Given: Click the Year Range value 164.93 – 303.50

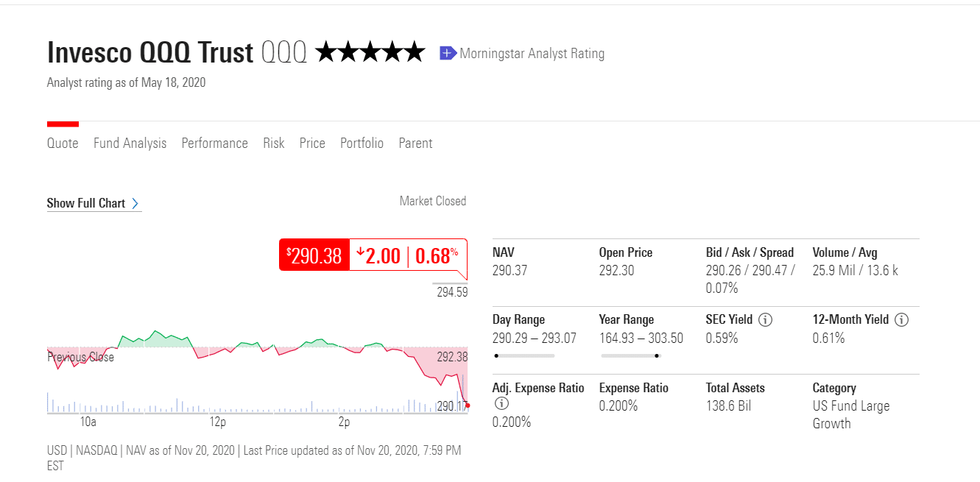Looking at the screenshot, I should point(641,339).
